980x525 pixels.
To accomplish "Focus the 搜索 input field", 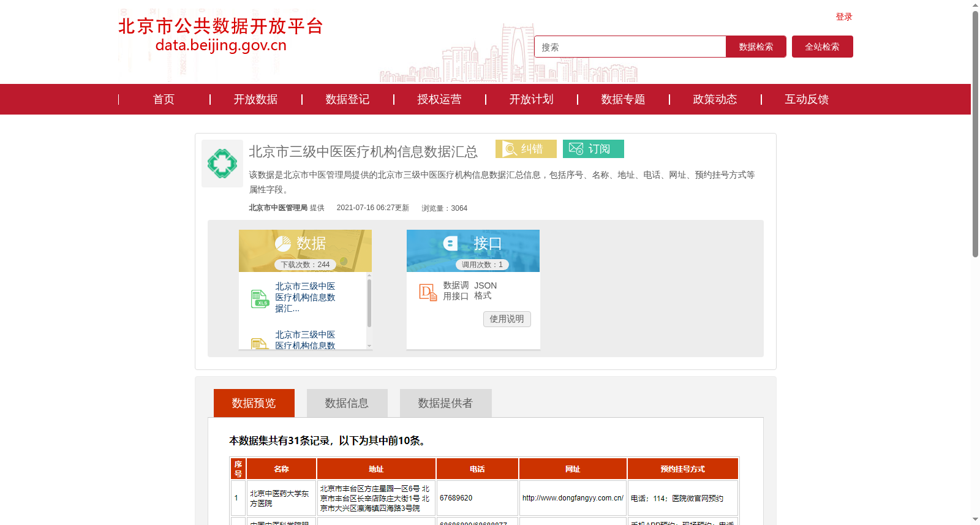I will [x=630, y=47].
